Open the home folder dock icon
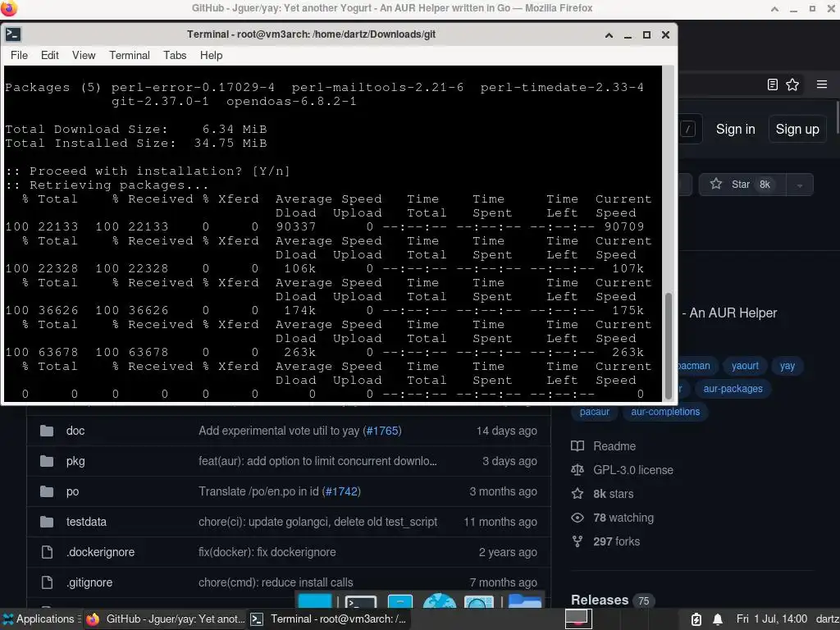 524,601
